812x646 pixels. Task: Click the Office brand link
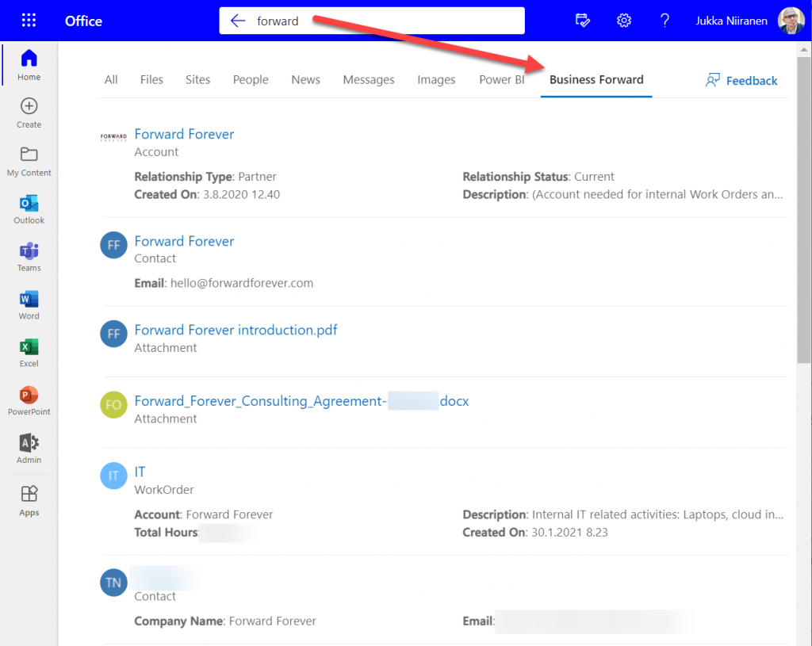pos(83,21)
